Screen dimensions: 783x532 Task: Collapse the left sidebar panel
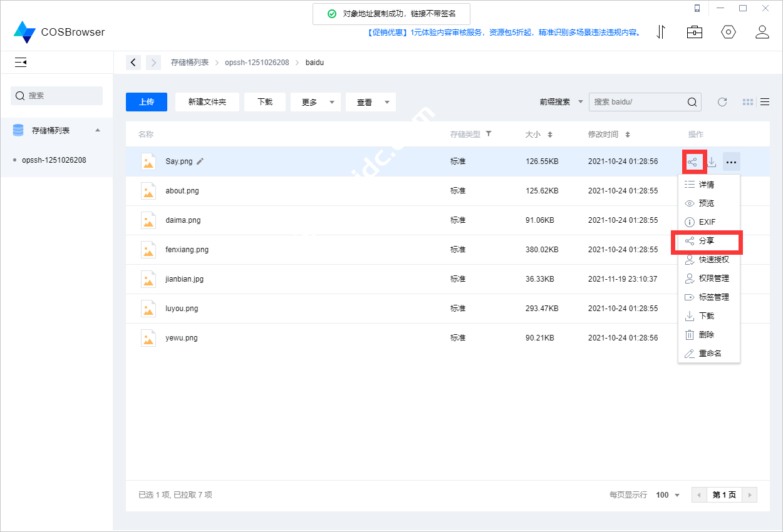click(x=21, y=62)
